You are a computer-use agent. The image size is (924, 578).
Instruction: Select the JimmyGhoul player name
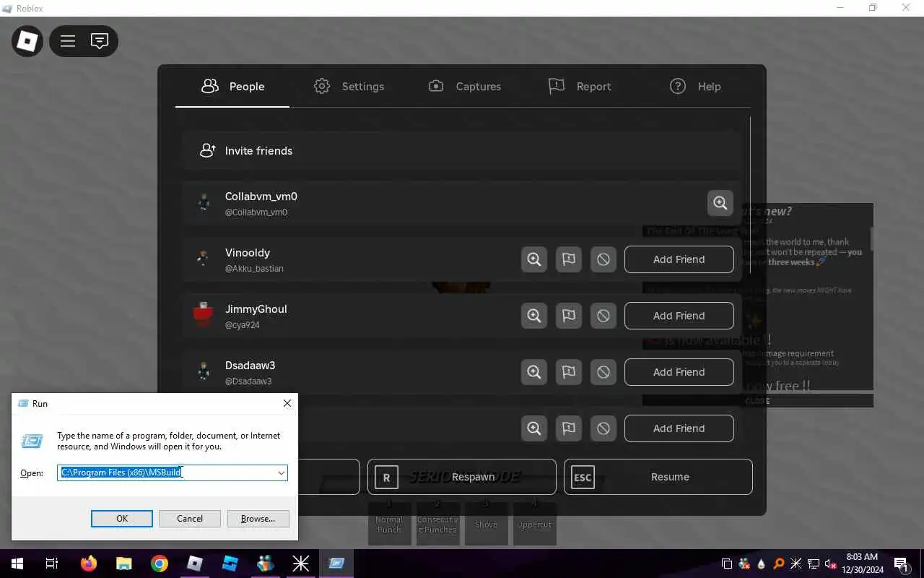[x=256, y=309]
